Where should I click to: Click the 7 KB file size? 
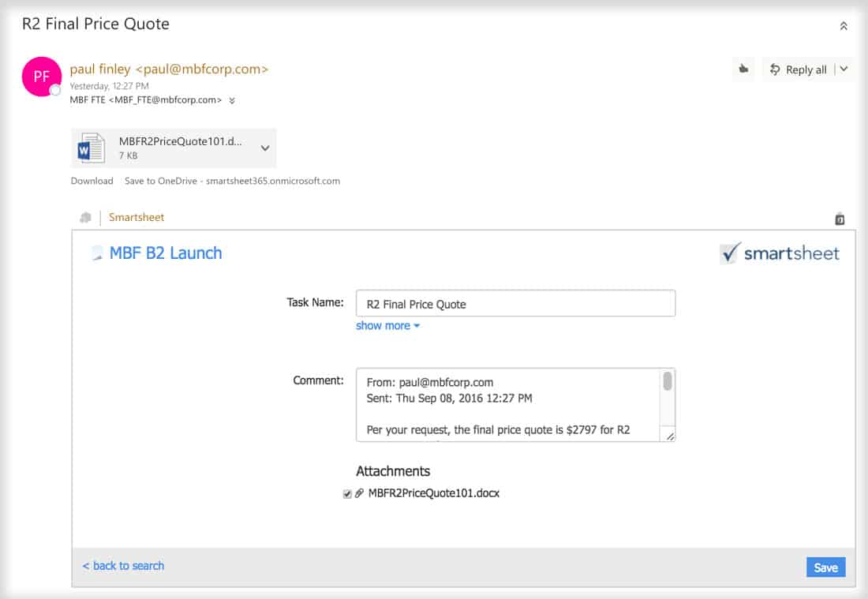128,155
